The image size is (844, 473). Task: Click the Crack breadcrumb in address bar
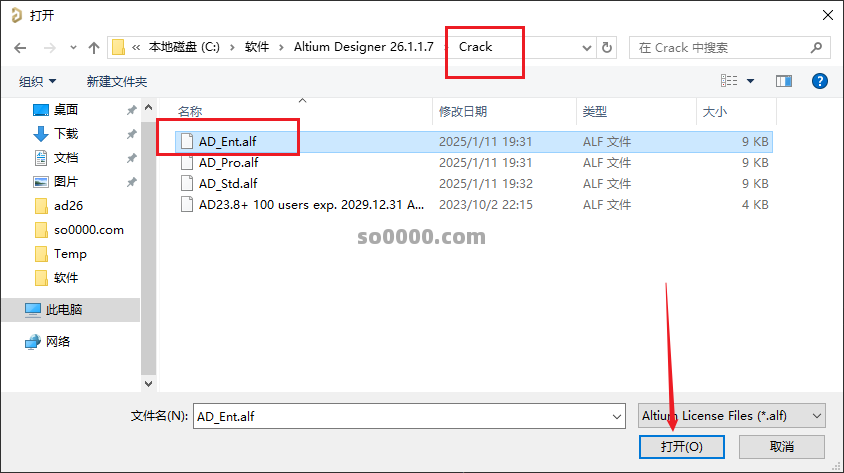(x=475, y=47)
